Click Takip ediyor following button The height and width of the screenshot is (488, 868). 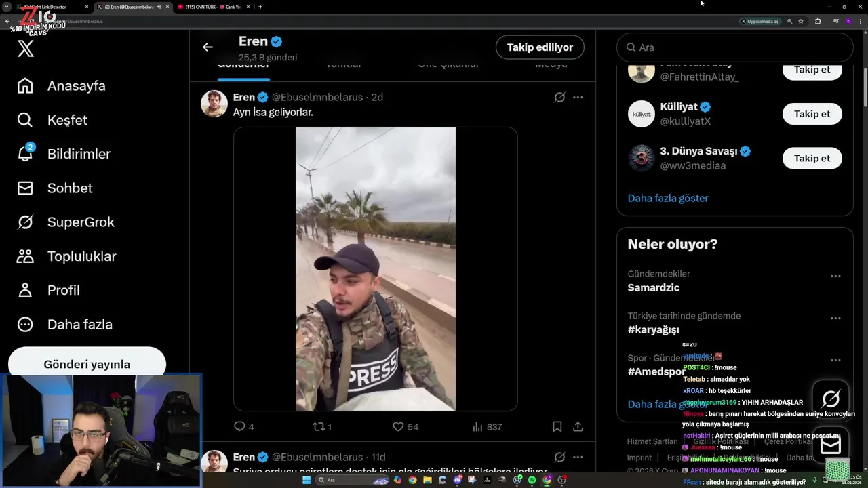point(540,47)
